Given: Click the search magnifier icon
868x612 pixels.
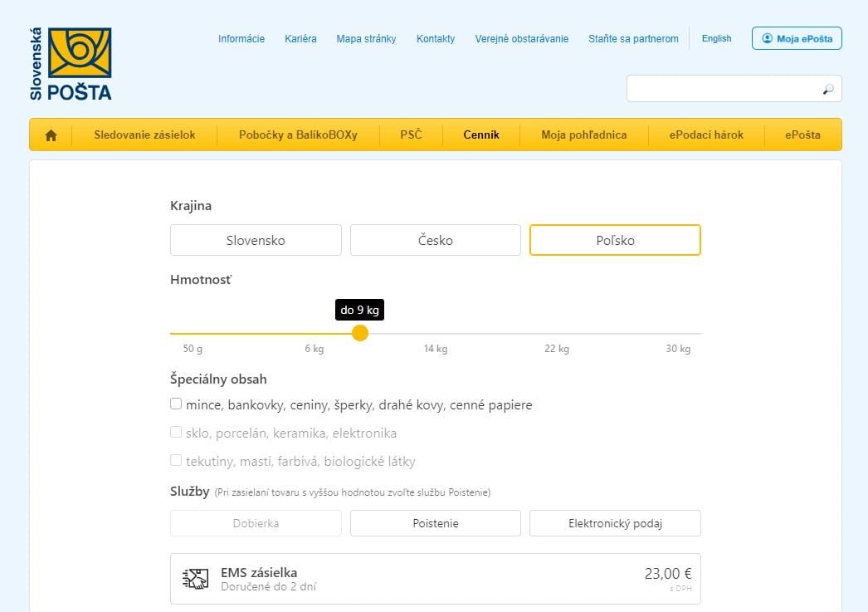Looking at the screenshot, I should 827,89.
